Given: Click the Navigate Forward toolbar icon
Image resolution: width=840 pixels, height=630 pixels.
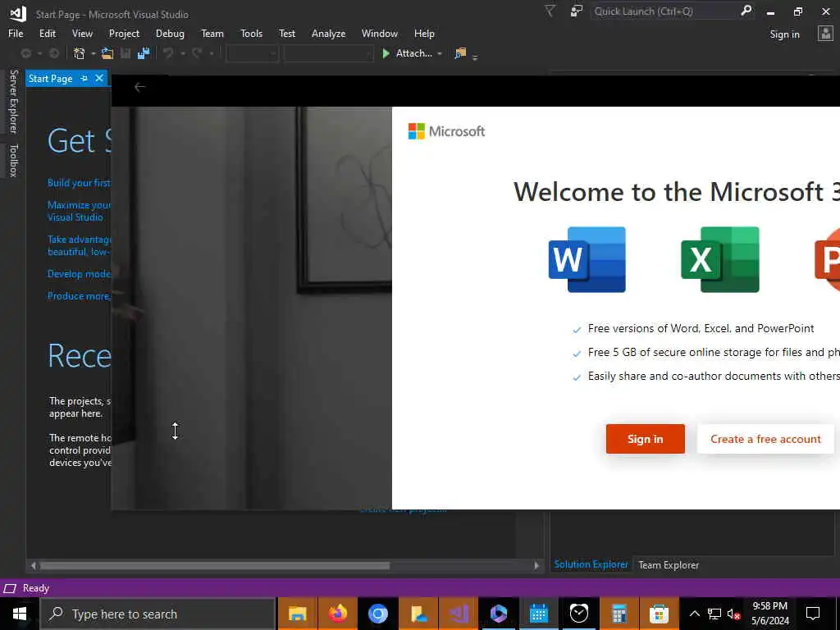Looking at the screenshot, I should [53, 53].
